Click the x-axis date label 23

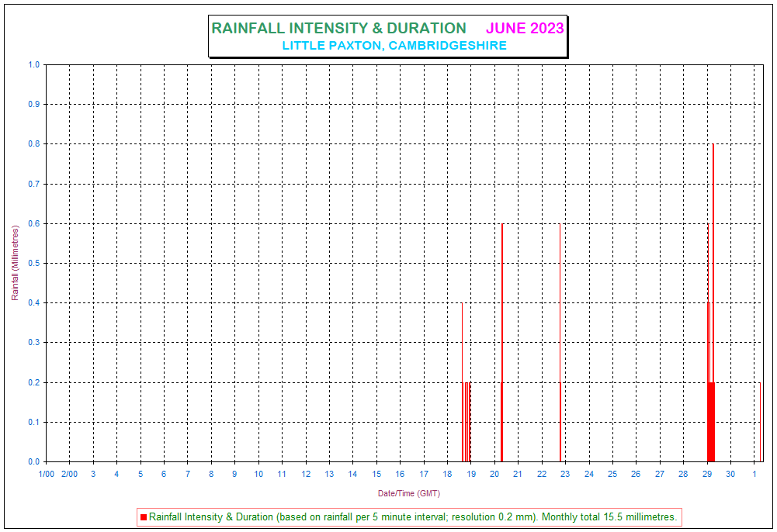pos(565,474)
